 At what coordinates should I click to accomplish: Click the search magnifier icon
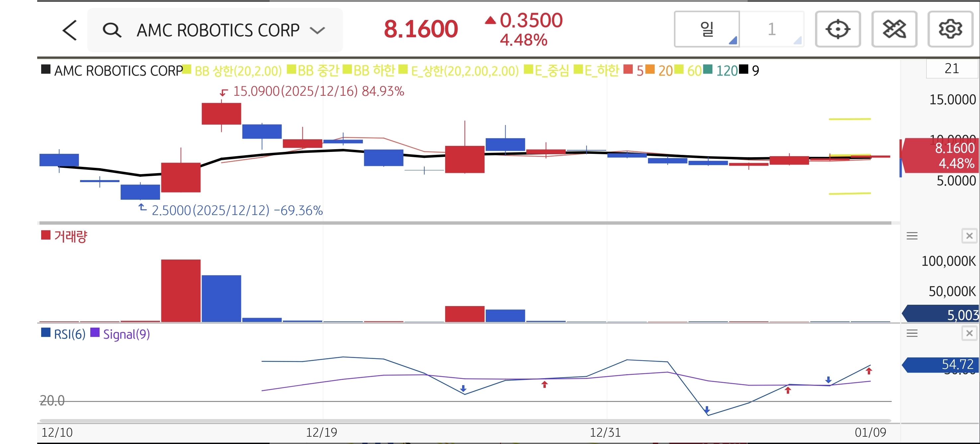point(112,30)
